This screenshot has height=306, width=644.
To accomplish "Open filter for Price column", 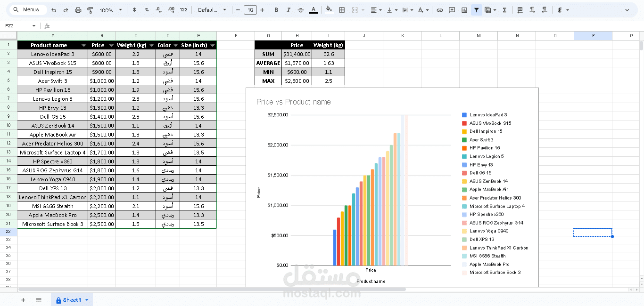I will [x=111, y=45].
